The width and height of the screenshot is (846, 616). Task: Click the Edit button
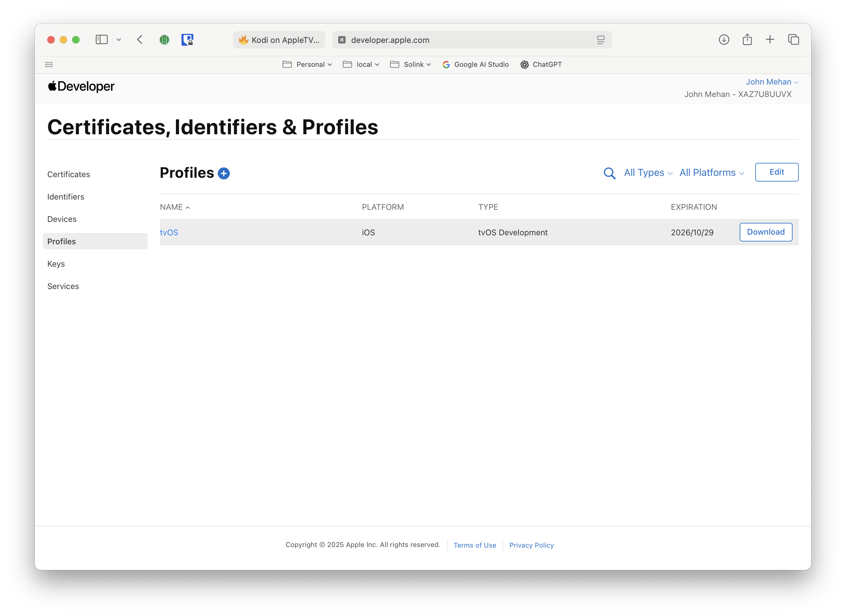(776, 172)
